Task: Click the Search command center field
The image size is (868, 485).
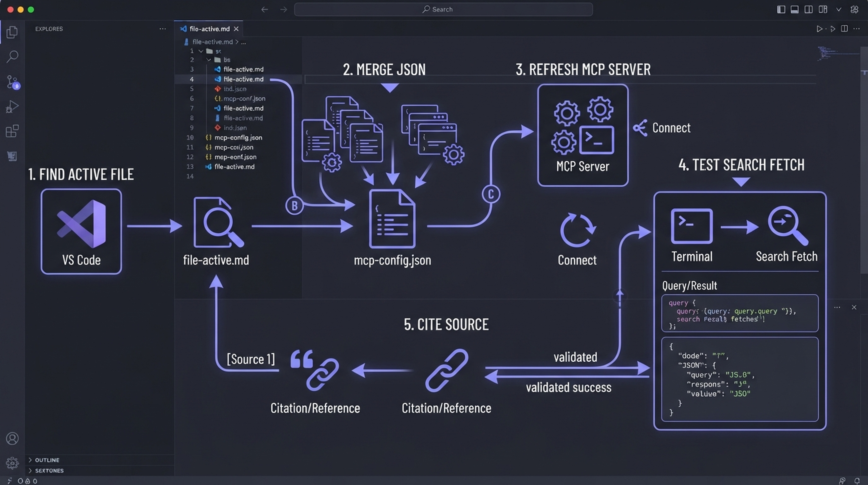Action: click(443, 9)
